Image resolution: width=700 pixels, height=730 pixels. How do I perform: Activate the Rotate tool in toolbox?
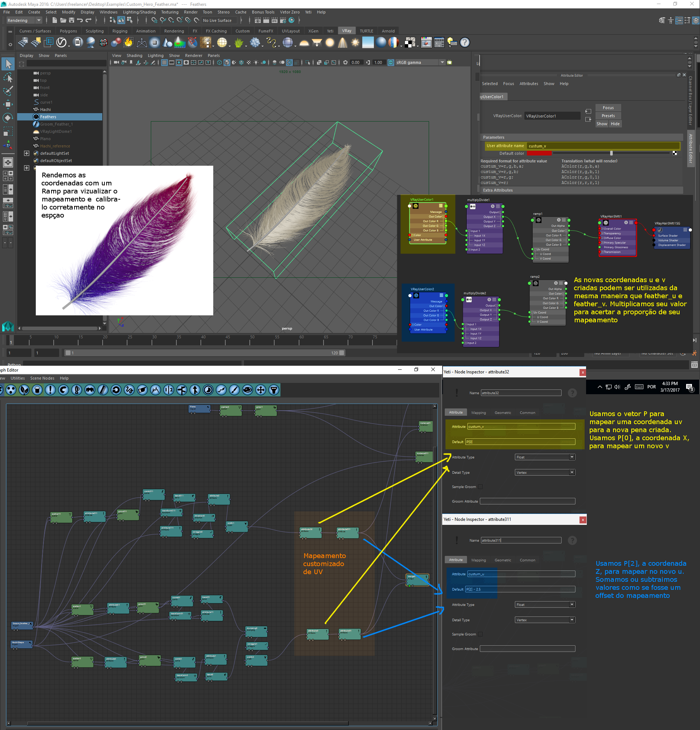tap(8, 118)
